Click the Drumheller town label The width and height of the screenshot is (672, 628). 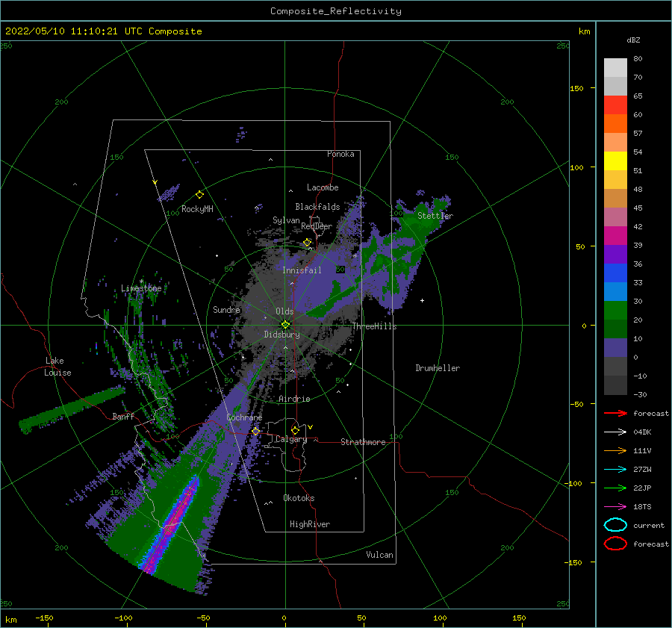coord(438,368)
